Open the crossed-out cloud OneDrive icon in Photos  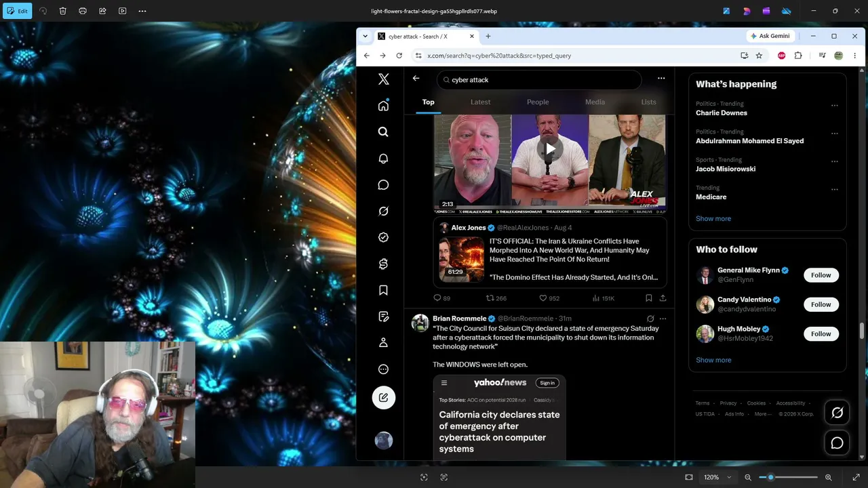[787, 11]
